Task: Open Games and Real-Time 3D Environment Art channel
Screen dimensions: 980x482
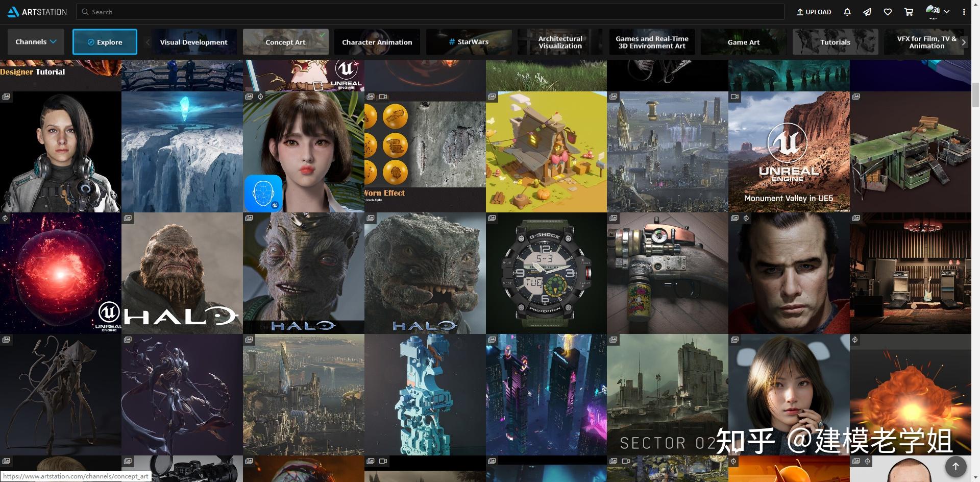Action: [652, 42]
